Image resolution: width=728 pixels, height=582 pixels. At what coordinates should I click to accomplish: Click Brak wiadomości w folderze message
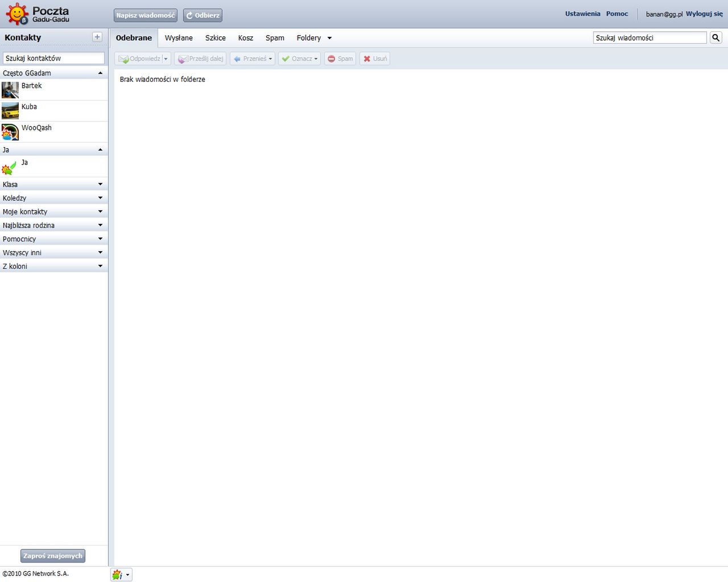[x=163, y=80]
